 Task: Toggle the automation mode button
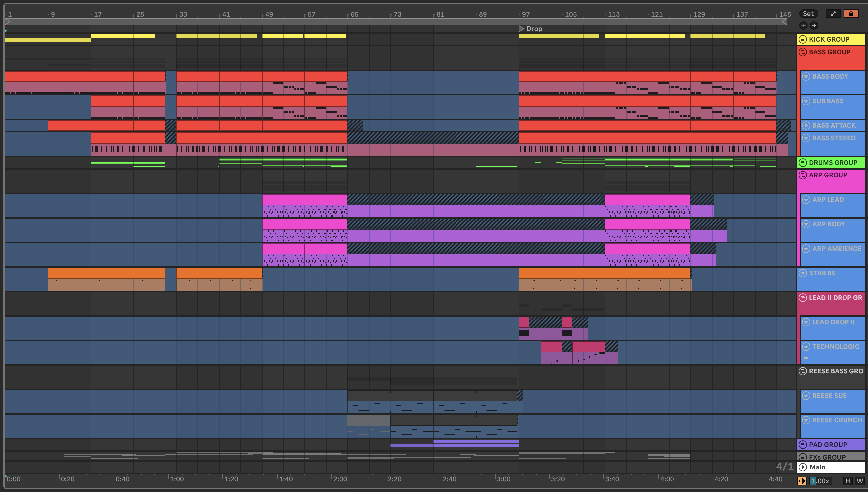tap(833, 14)
